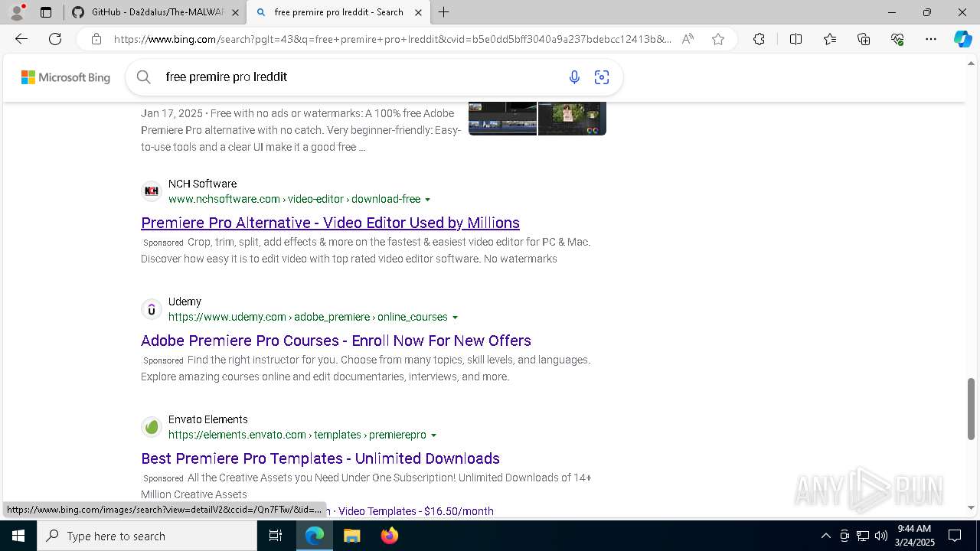
Task: Click the NCH Software favicon
Action: tap(152, 191)
